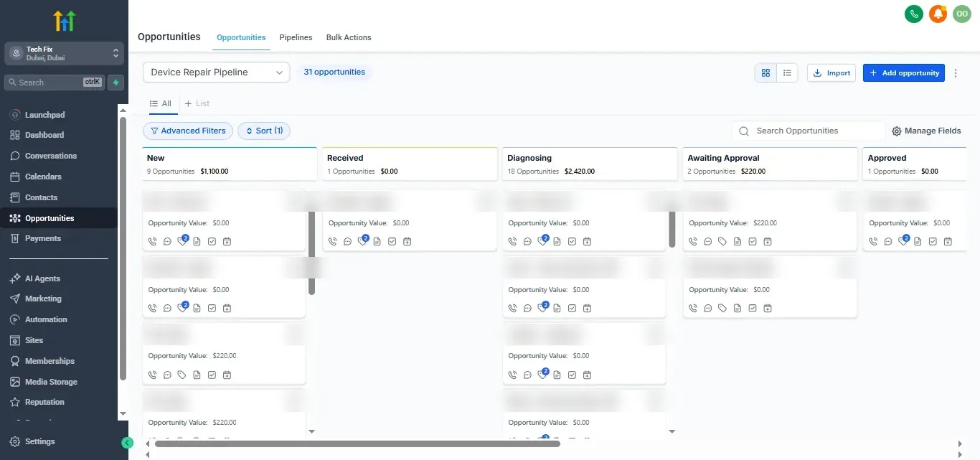The height and width of the screenshot is (460, 980).
Task: Click the Import button
Action: 831,73
